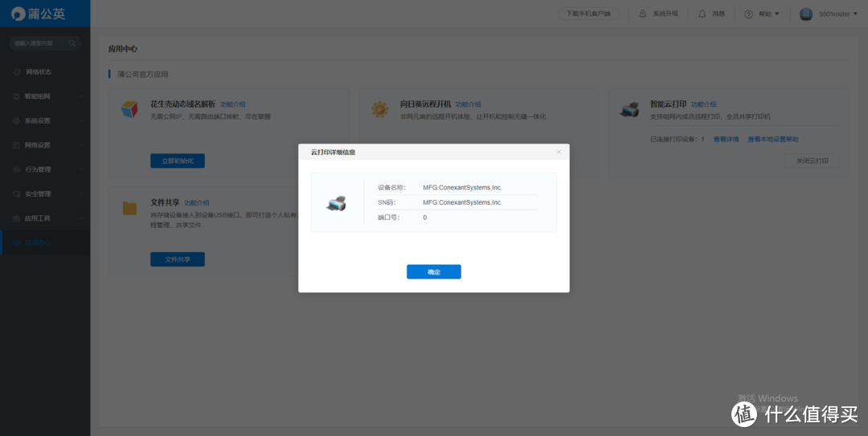The image size is (868, 436).
Task: Click the 花生壳动态域名解析 title
Action: click(183, 104)
